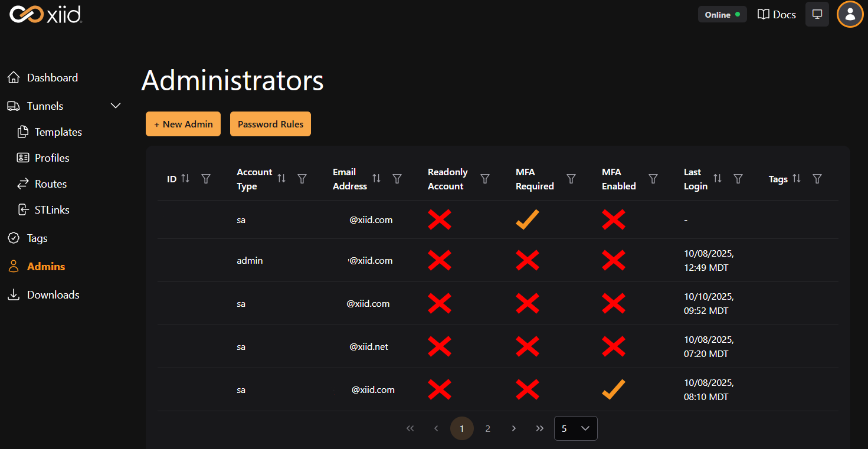
Task: Toggle sorting on the ID column
Action: (185, 178)
